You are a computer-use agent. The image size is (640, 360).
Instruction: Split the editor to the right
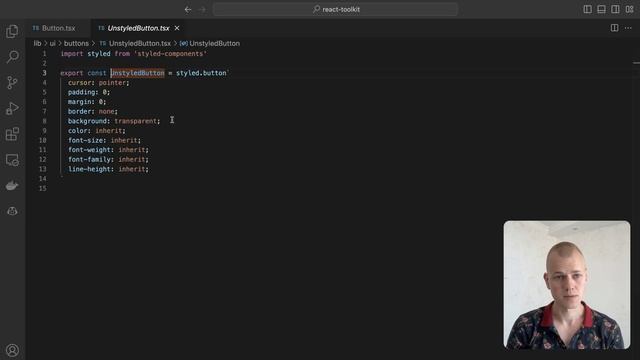click(x=614, y=28)
